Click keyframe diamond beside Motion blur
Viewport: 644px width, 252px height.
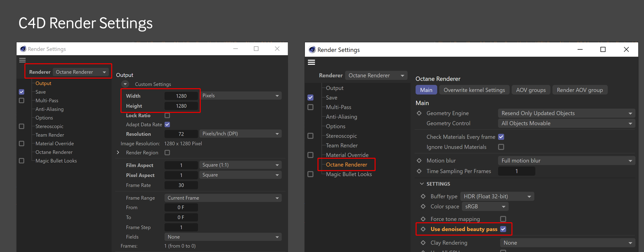(x=419, y=161)
